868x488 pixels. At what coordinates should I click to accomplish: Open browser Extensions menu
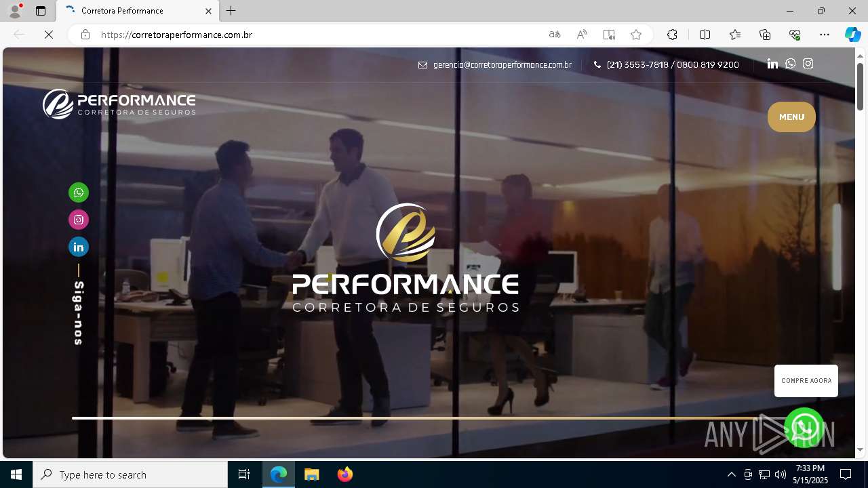point(672,35)
